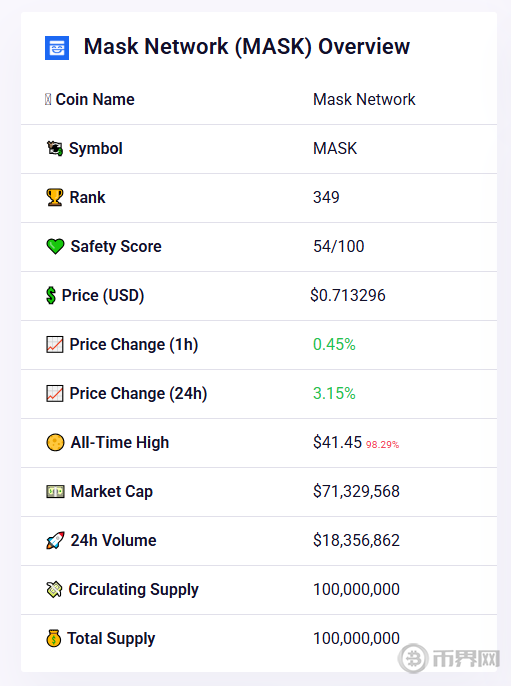Click the moon icon beside All-Time High
The width and height of the screenshot is (511, 686).
click(55, 442)
